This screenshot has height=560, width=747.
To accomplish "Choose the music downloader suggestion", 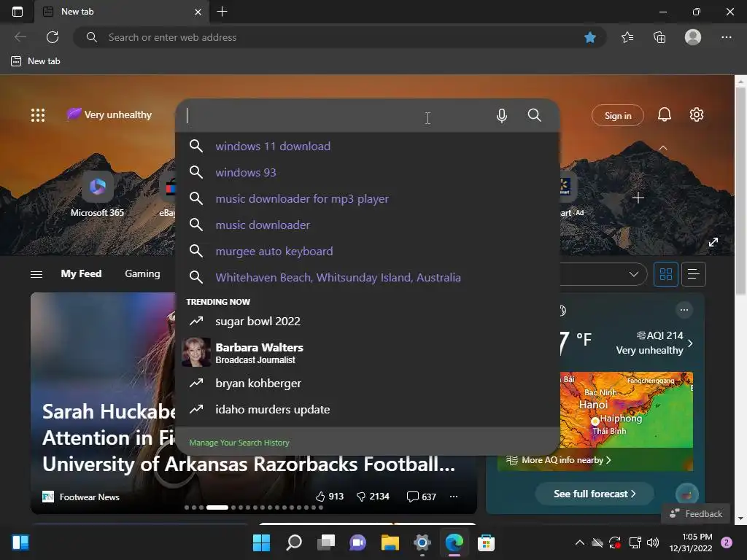I will click(368, 225).
